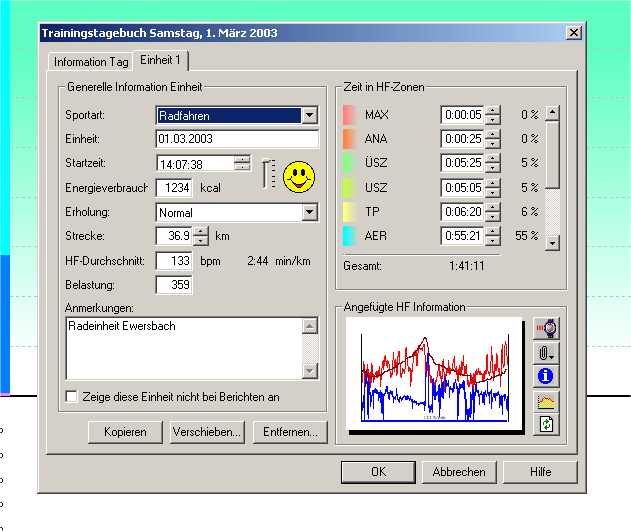This screenshot has height=531, width=631.
Task: Increase the Startzeit spinner value
Action: (x=242, y=159)
